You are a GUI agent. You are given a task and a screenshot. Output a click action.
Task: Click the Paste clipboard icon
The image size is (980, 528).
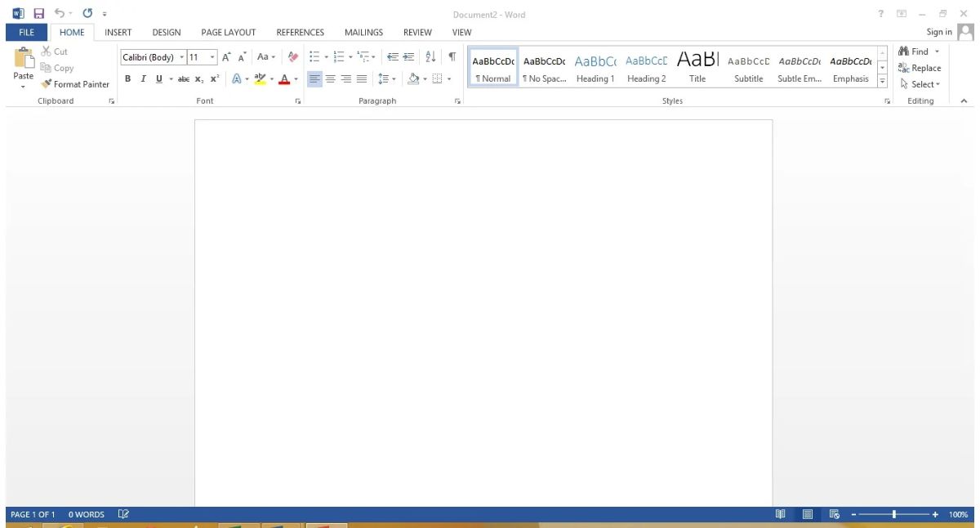(24, 59)
